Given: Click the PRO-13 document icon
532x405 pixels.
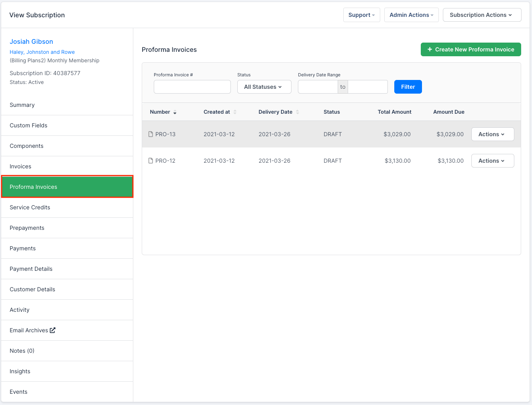Looking at the screenshot, I should pos(151,134).
